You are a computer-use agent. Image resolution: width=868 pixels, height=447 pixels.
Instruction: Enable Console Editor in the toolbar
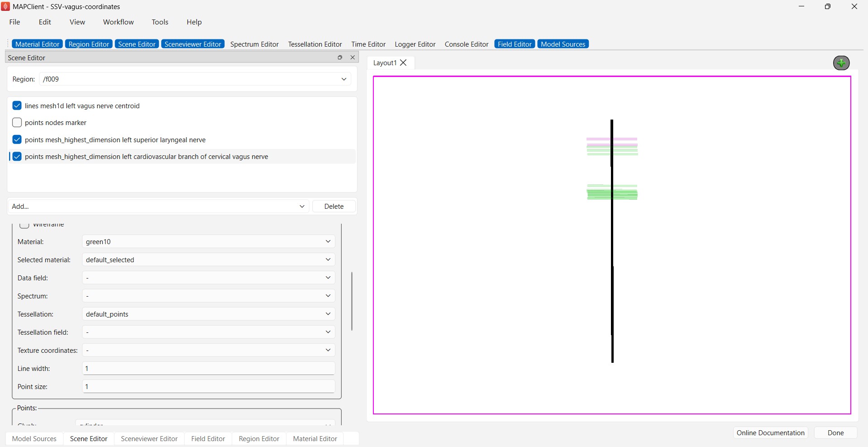467,44
